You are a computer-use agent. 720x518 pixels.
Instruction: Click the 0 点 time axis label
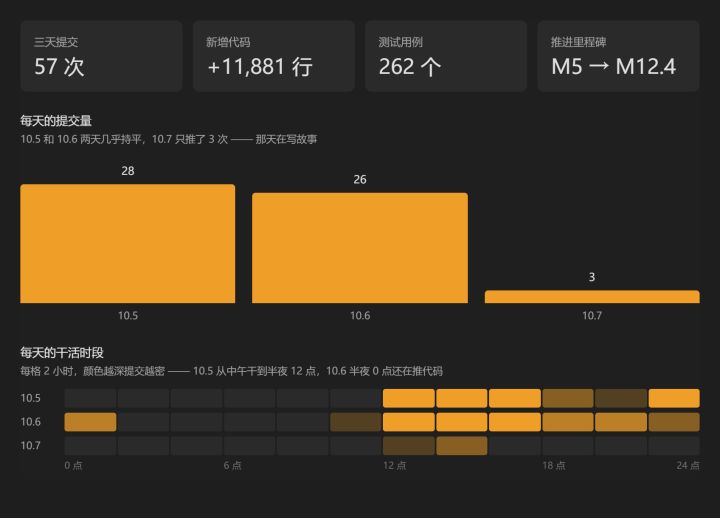(73, 465)
